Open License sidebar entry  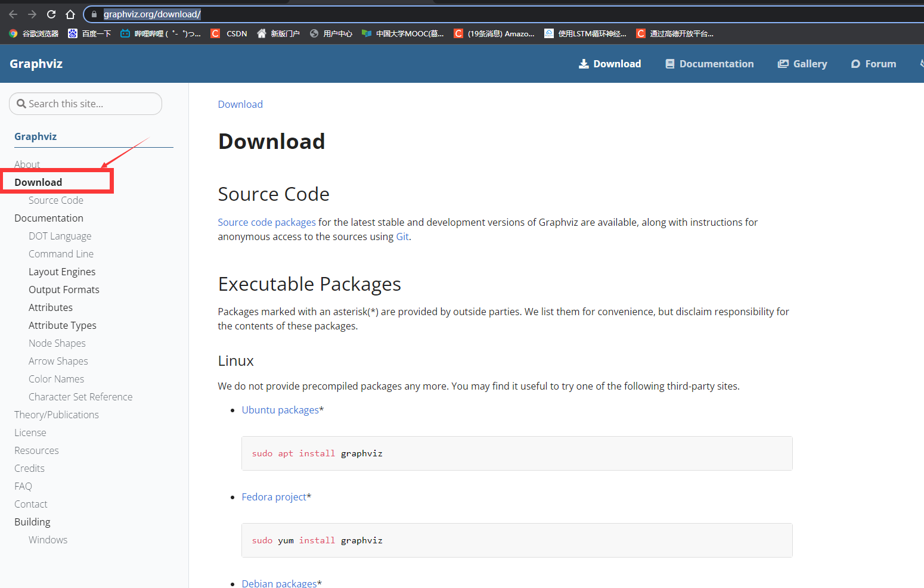30,433
